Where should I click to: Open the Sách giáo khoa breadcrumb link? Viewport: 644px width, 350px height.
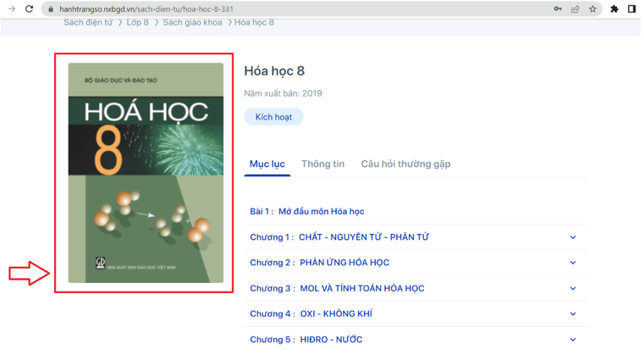click(193, 23)
